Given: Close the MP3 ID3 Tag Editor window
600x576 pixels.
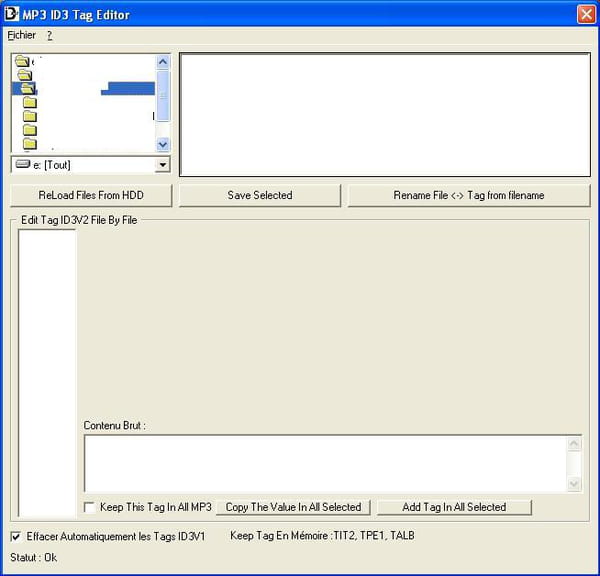Looking at the screenshot, I should click(586, 15).
